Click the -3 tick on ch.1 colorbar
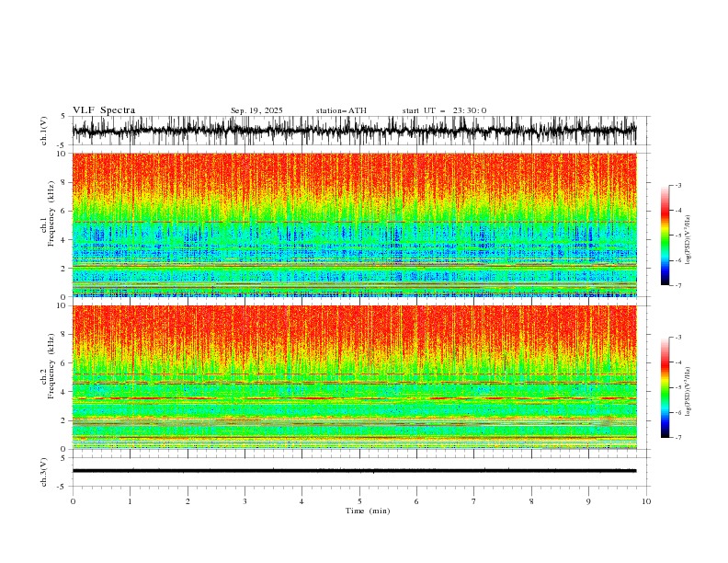Screen dimensions: 728x563 click(x=678, y=185)
